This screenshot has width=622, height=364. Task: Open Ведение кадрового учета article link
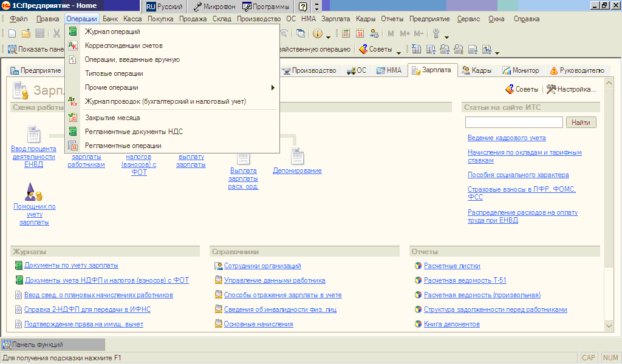coord(507,138)
